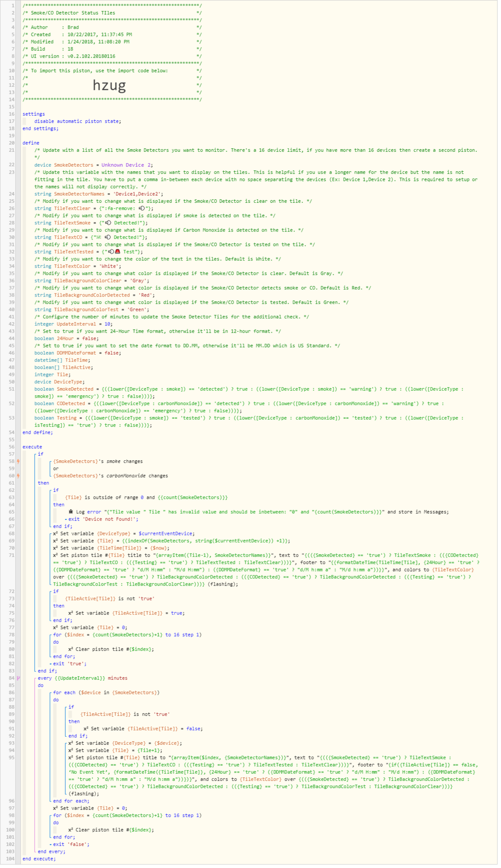Edit string TileTextTested variable
Viewport: 501px width, 868px height.
click(89, 252)
